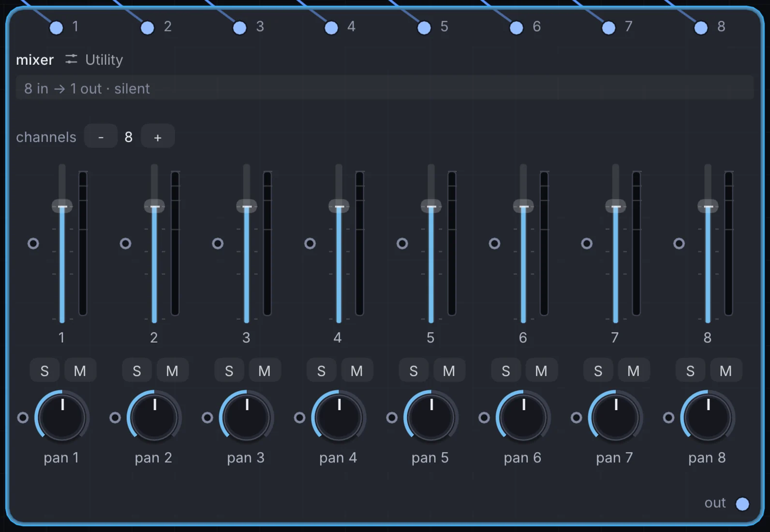Click modulation port beside pan 3 knob
This screenshot has height=532, width=770.
207,417
